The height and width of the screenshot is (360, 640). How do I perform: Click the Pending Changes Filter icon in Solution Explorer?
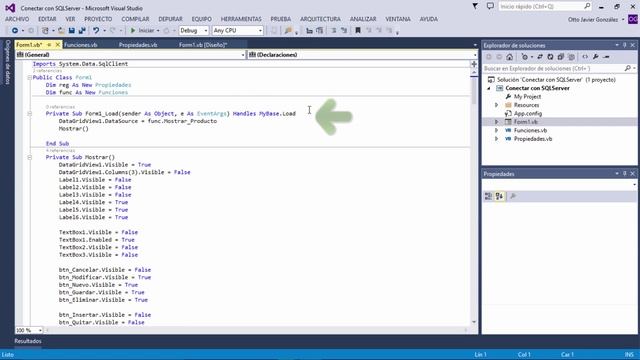[525, 57]
